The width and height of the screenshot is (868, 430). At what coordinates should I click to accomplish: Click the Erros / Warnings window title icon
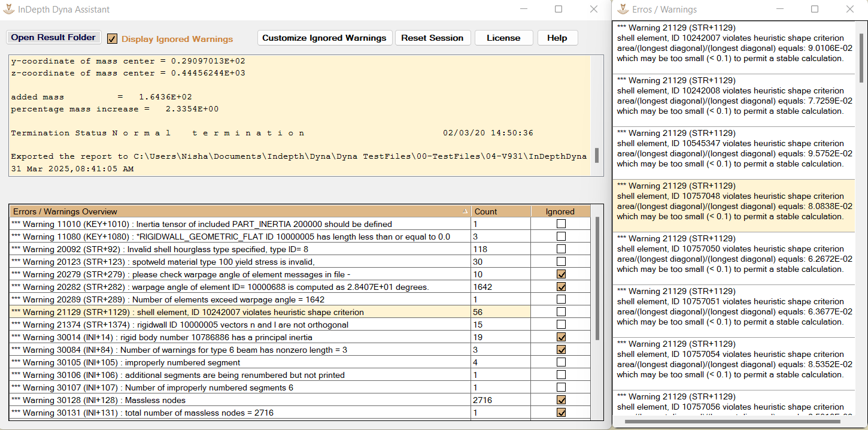tap(623, 9)
